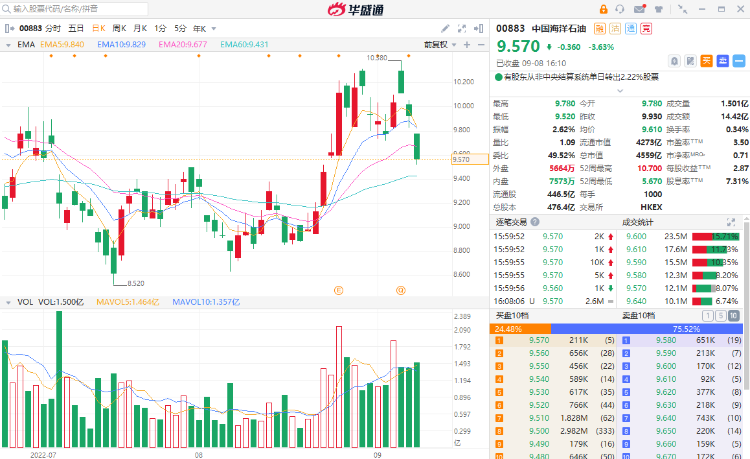This screenshot has height=459, width=750.
Task: Open help question mark beside 逐笔交易
Action: point(535,222)
